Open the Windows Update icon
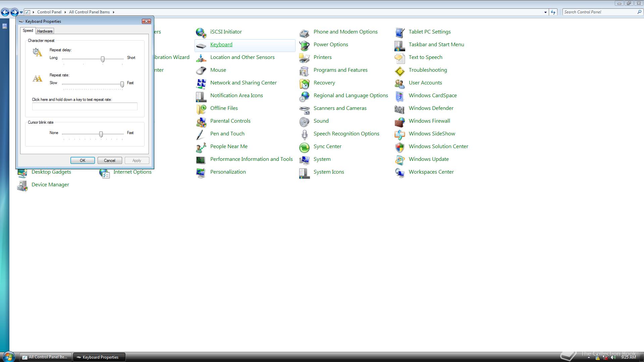The height and width of the screenshot is (362, 644). [x=399, y=160]
